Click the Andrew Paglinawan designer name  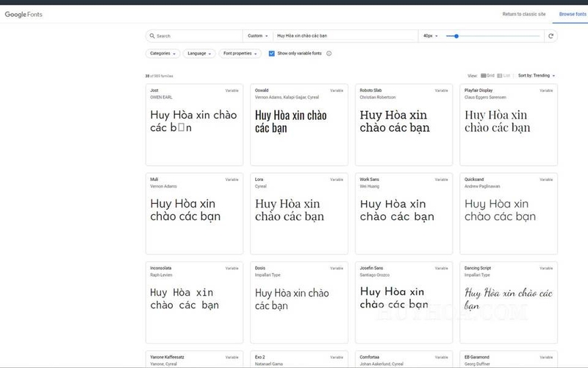click(x=482, y=186)
